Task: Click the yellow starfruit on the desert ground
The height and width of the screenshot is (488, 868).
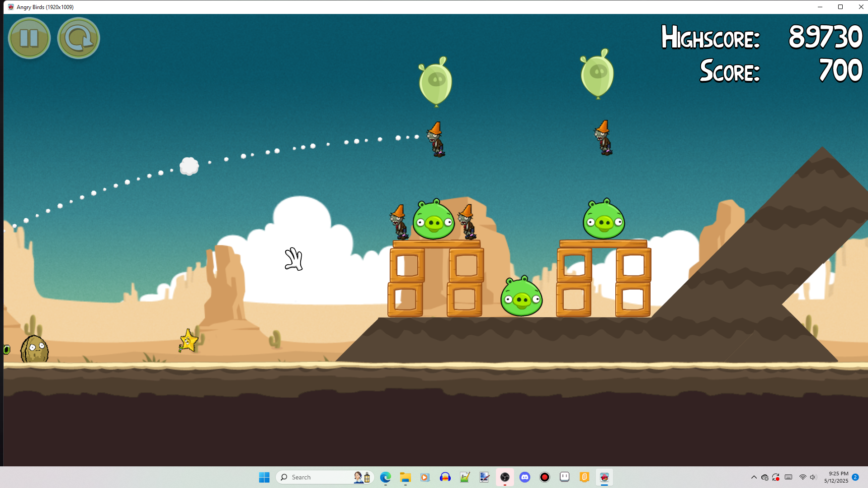Action: pos(188,340)
